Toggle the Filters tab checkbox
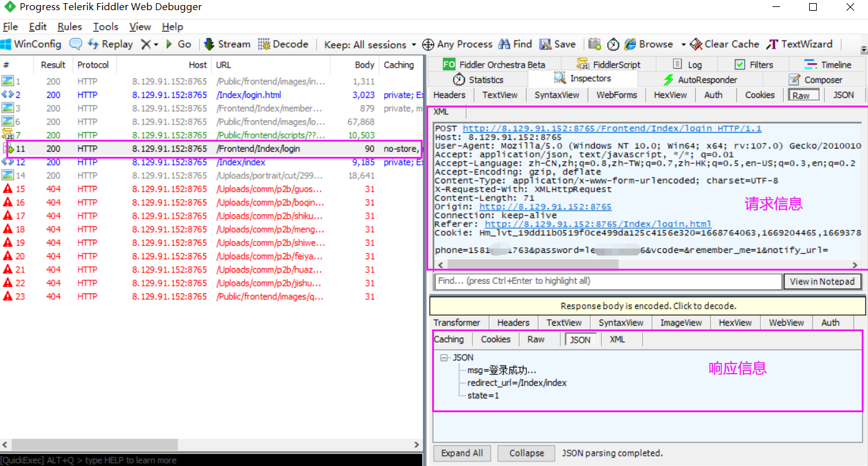 tap(740, 64)
